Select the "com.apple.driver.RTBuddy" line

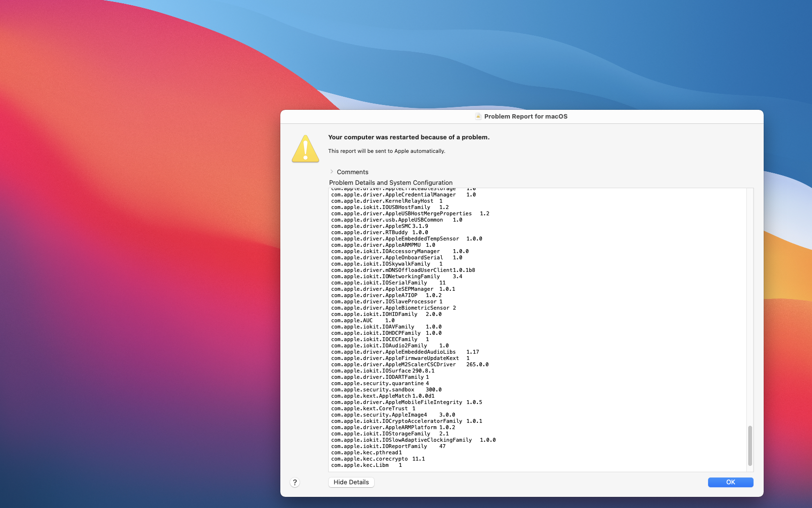point(379,233)
